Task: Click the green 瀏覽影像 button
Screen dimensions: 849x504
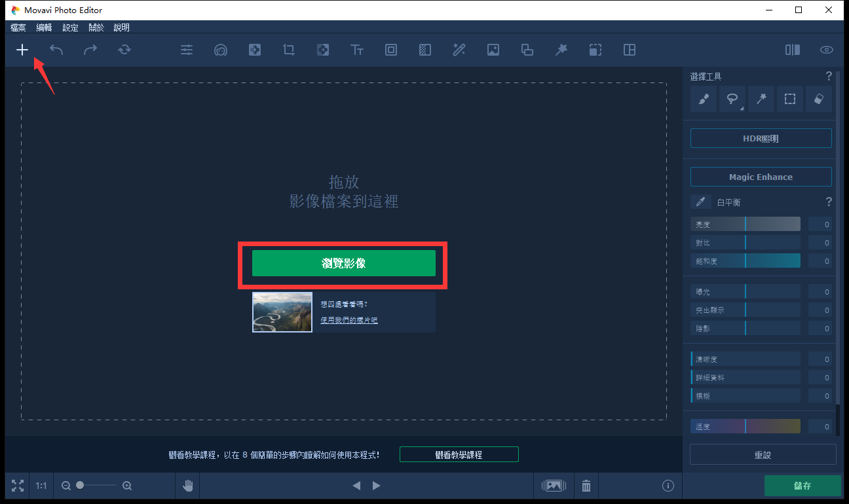Action: coord(344,263)
